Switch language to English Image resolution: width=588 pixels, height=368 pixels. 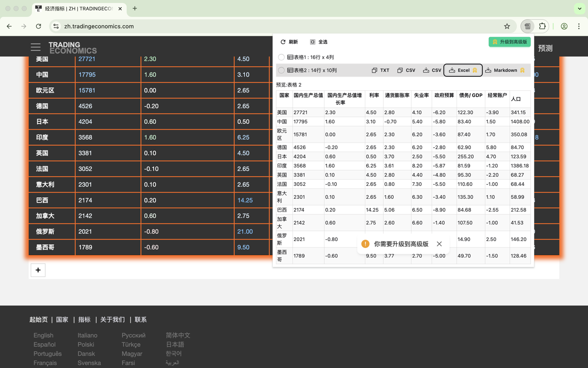click(43, 335)
